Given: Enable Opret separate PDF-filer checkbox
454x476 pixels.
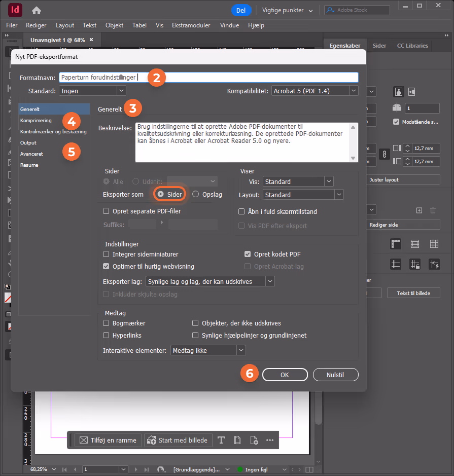Looking at the screenshot, I should point(106,211).
